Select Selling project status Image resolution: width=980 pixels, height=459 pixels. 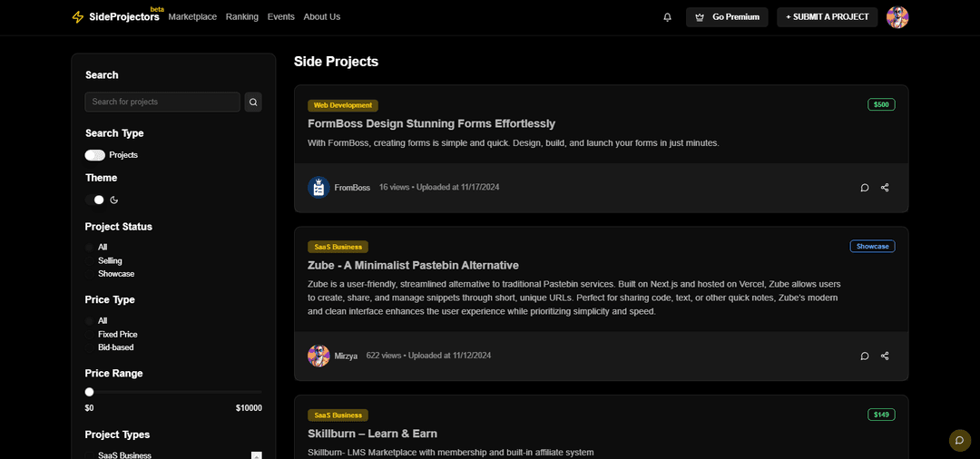pos(110,260)
